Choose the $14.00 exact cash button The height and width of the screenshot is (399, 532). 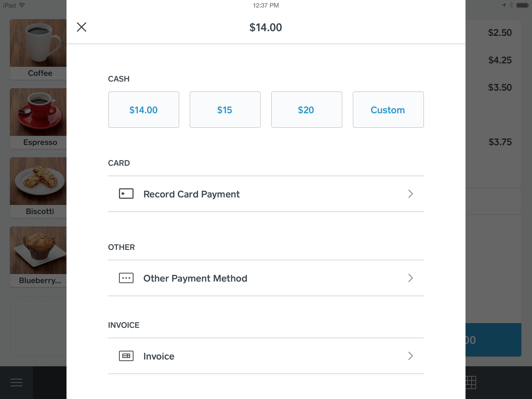tap(144, 110)
